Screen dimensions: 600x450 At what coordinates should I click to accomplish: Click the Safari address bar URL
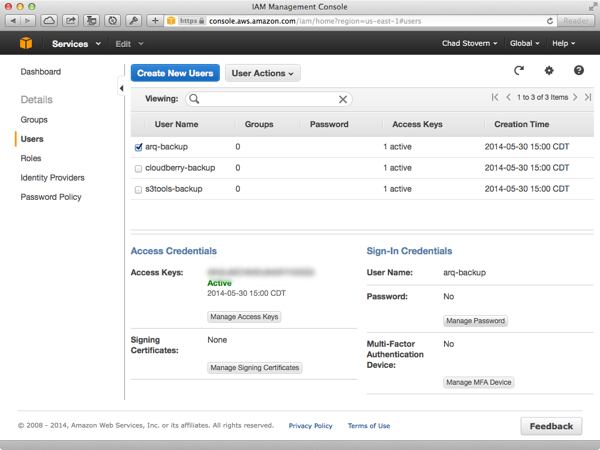coord(315,21)
